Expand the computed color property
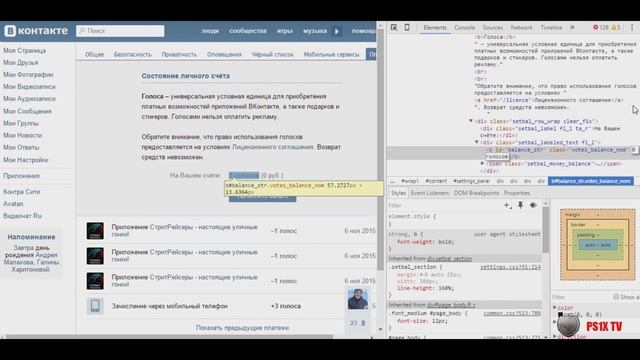Viewport: 640px width, 360px height. [x=555, y=307]
